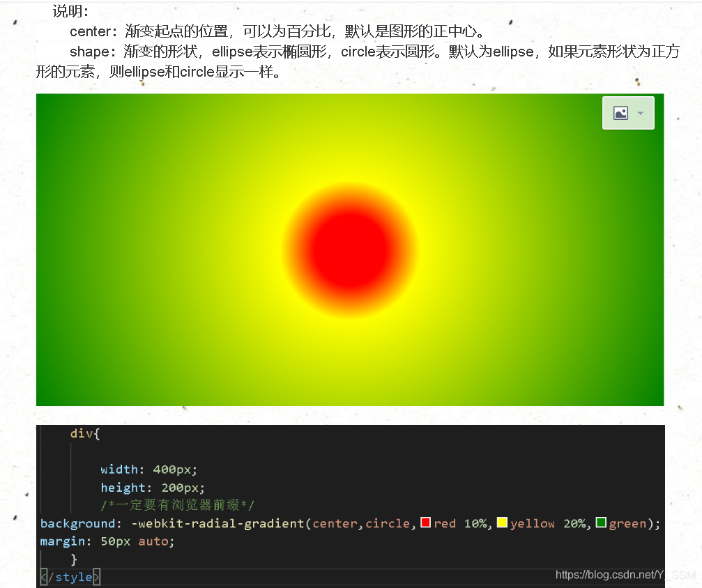Open the image options dropdown arrow
Image resolution: width=702 pixels, height=588 pixels.
click(639, 112)
